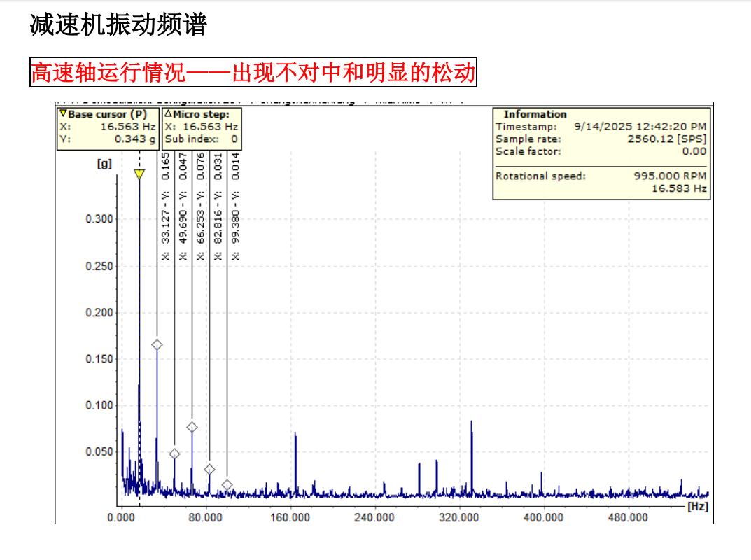This screenshot has height=560, width=751.
Task: Click the diamond marker at 66.253 Hz harmonic
Action: (x=192, y=427)
